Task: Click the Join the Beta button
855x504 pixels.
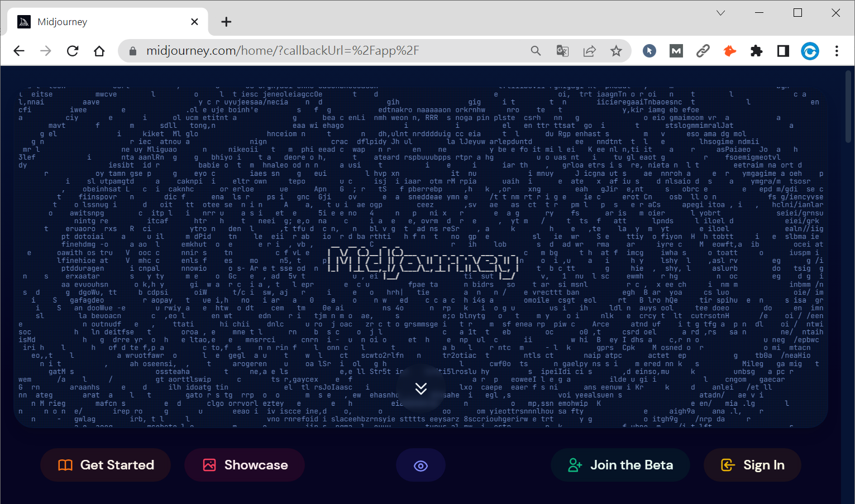Action: coord(620,465)
